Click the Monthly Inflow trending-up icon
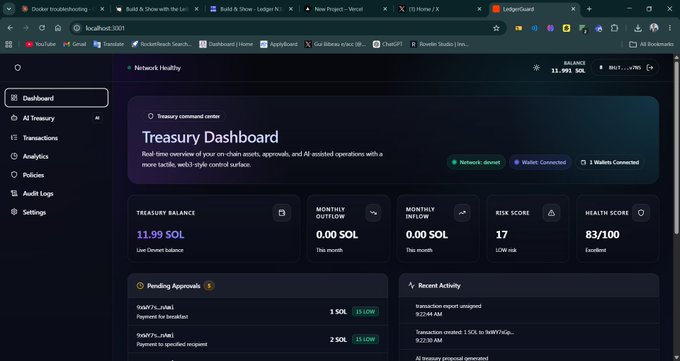This screenshot has width=680, height=361. 462,213
